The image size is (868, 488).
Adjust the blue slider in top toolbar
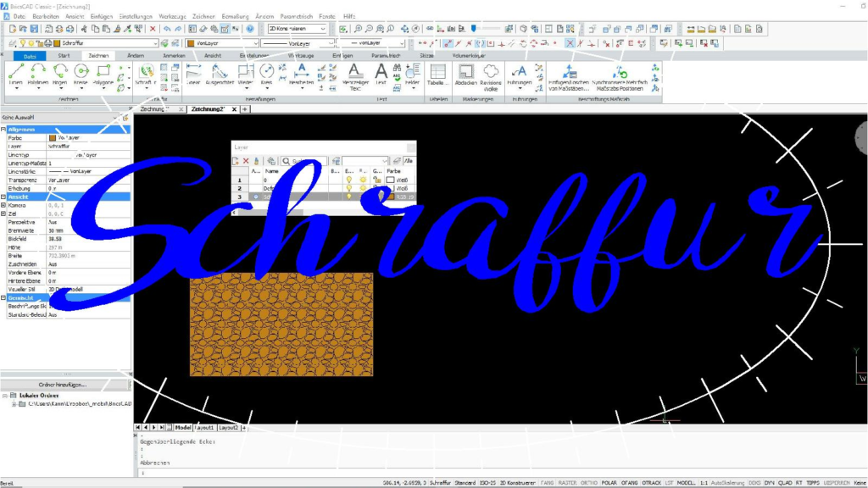pyautogui.click(x=473, y=28)
